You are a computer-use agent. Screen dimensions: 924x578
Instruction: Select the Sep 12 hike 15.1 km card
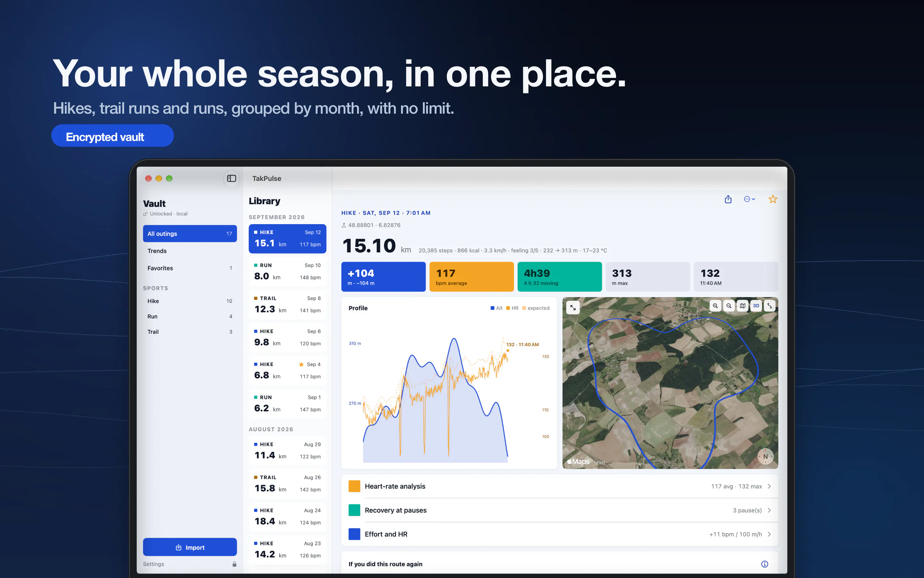(x=287, y=239)
